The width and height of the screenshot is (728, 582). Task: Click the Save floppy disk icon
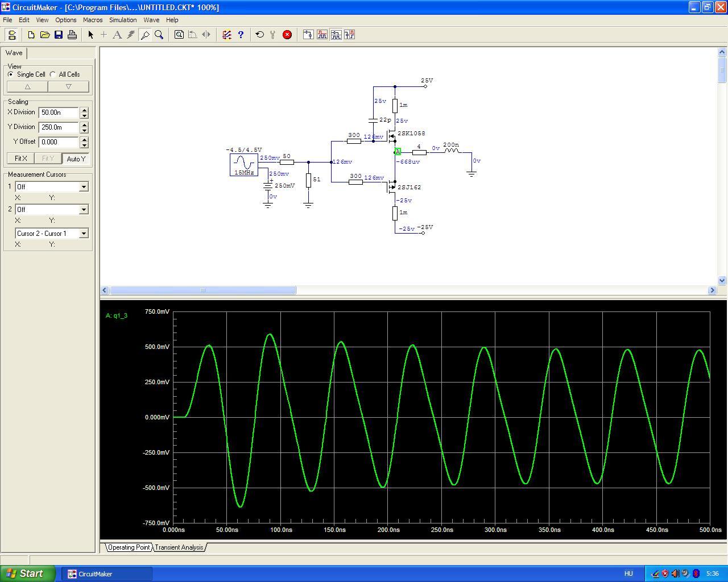tap(59, 35)
